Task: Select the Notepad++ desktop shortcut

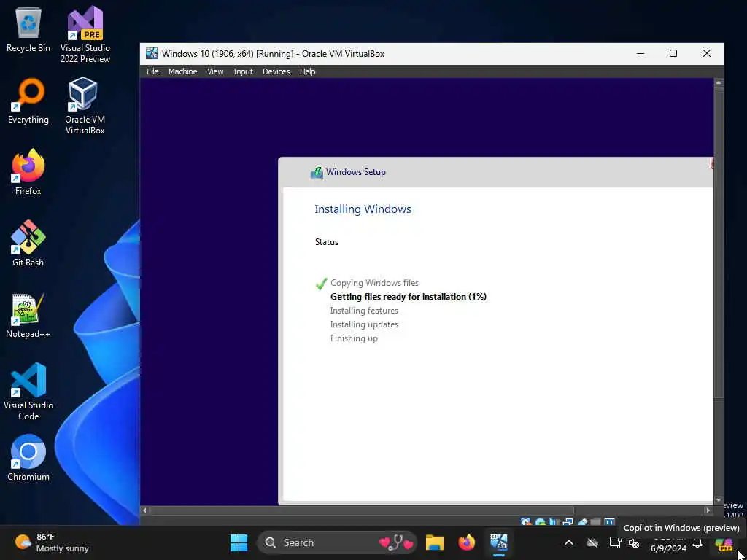Action: point(28,315)
